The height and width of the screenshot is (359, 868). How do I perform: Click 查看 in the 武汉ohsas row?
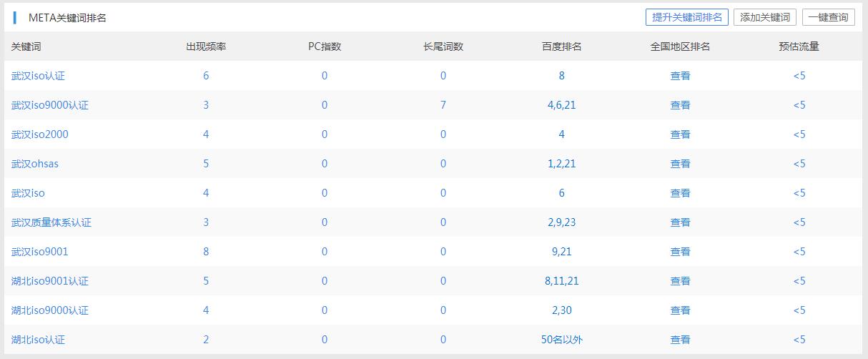click(680, 164)
